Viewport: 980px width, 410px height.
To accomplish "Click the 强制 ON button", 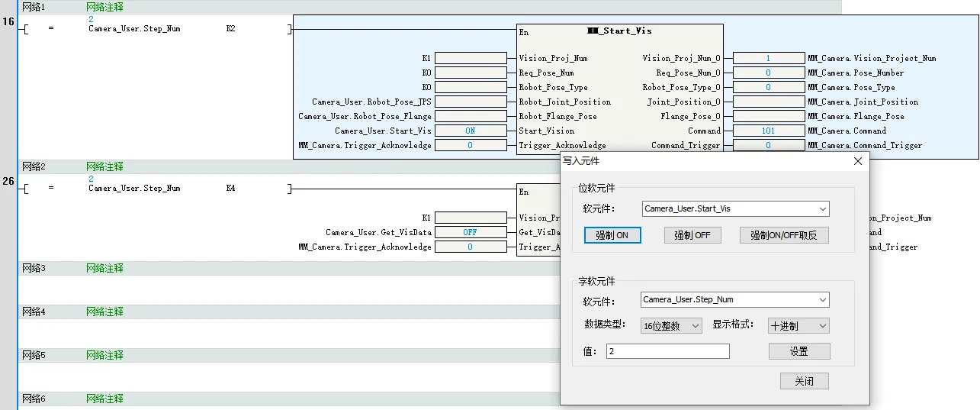I will click(612, 235).
